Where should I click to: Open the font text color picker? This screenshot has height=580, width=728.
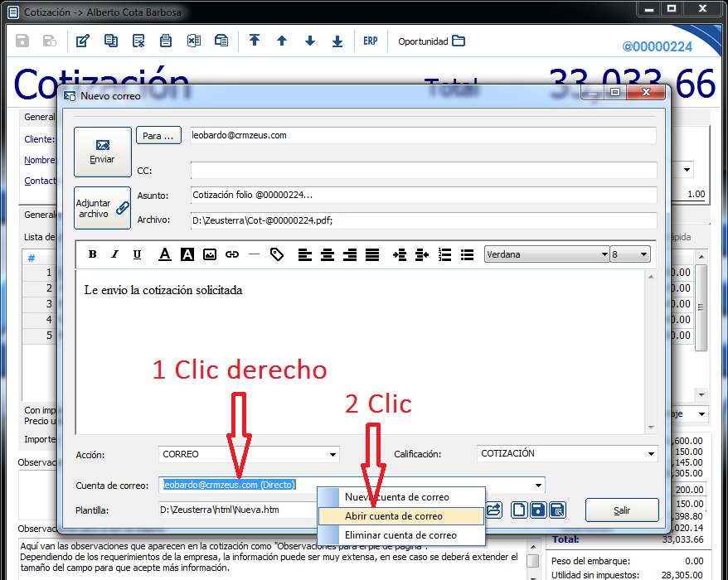click(x=165, y=254)
